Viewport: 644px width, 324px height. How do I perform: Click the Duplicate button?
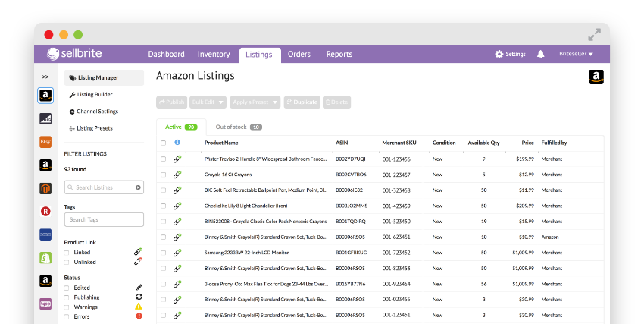click(302, 102)
